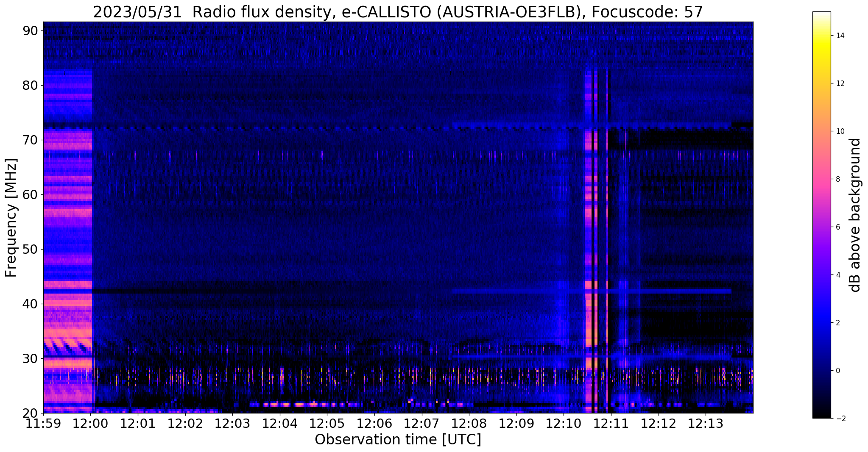Click the 12:05 time tick label
This screenshot has height=452, width=868.
327,424
